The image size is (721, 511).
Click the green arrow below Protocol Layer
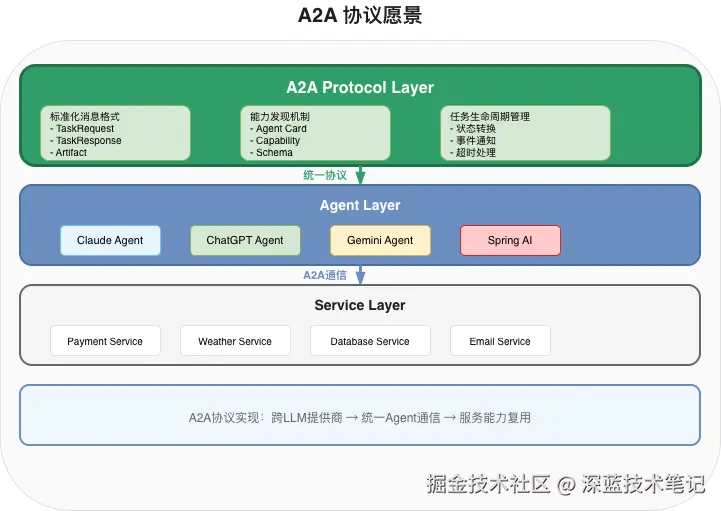click(x=361, y=175)
